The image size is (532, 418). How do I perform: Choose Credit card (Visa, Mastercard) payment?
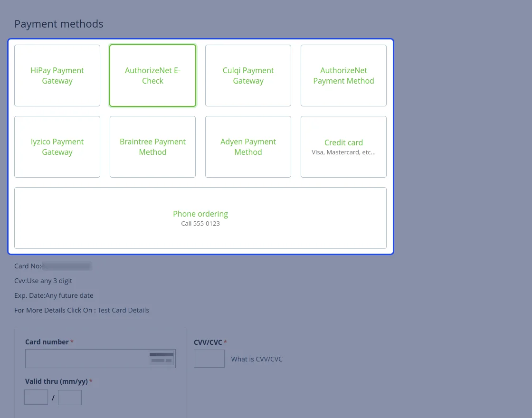(x=343, y=147)
